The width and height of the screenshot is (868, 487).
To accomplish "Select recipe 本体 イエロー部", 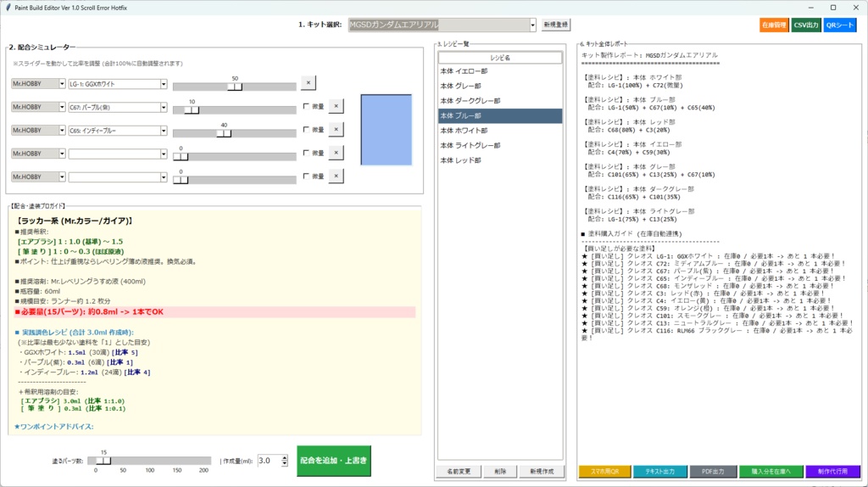I will 500,71.
